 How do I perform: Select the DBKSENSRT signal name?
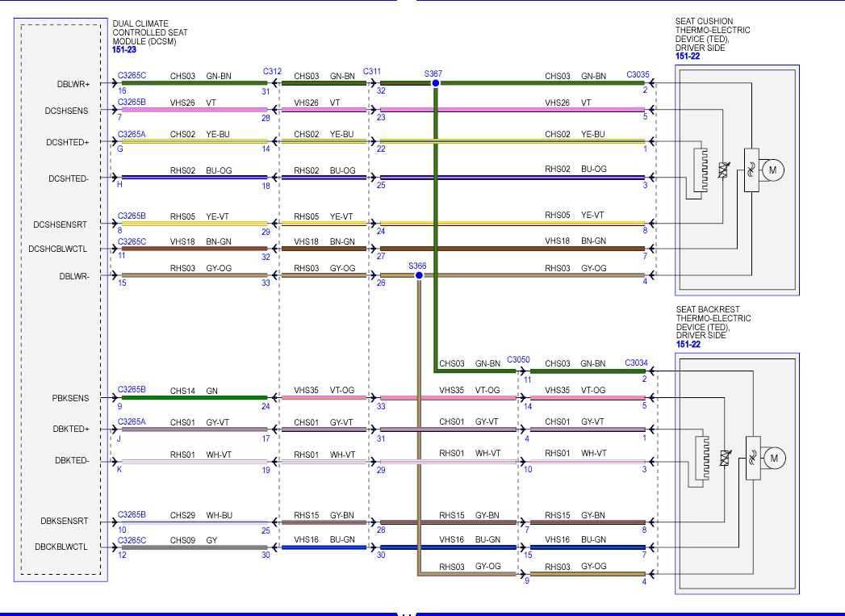(64, 522)
